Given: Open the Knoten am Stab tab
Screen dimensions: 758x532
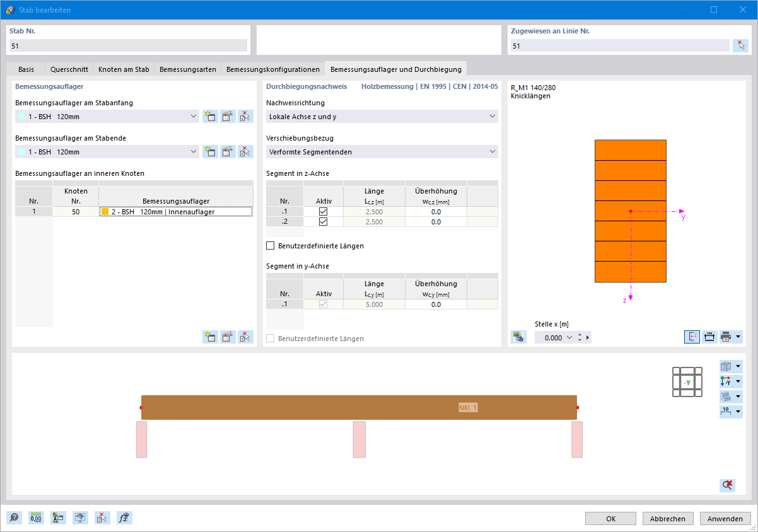Looking at the screenshot, I should tap(124, 69).
